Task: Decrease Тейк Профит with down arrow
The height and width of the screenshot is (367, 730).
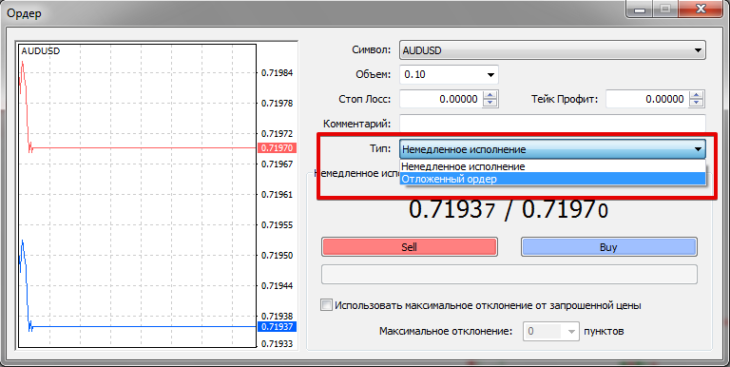Action: pos(696,103)
